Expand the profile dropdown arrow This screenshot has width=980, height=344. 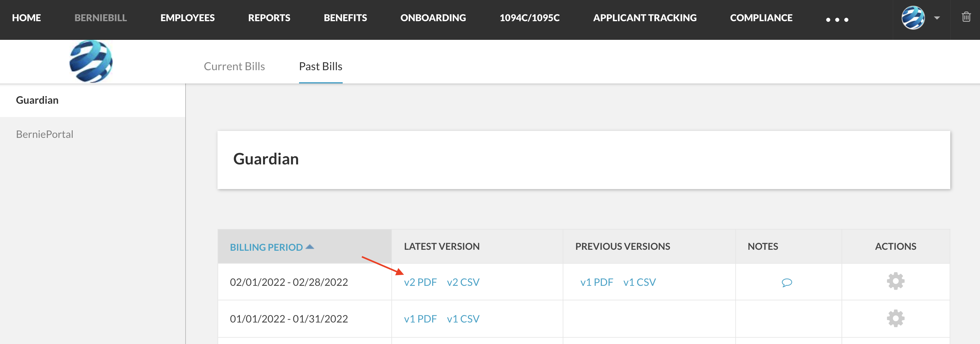tap(937, 18)
